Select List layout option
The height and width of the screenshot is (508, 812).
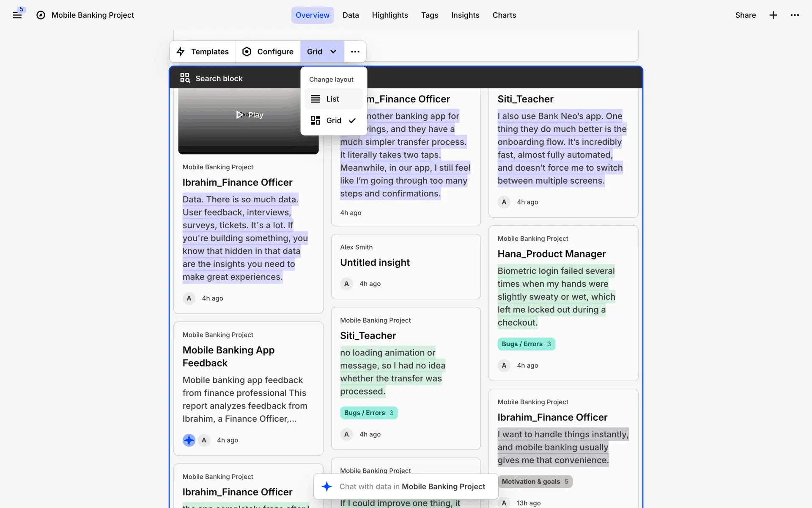click(x=333, y=99)
